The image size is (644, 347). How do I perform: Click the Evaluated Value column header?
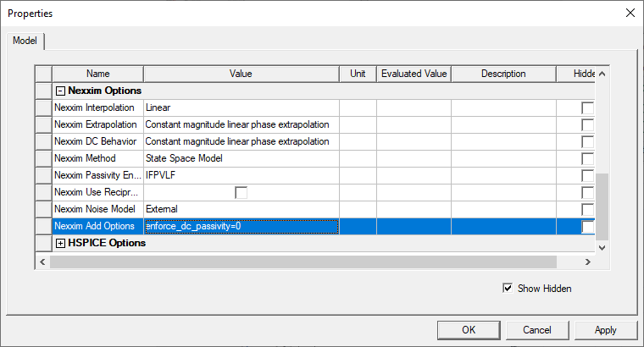tap(414, 74)
